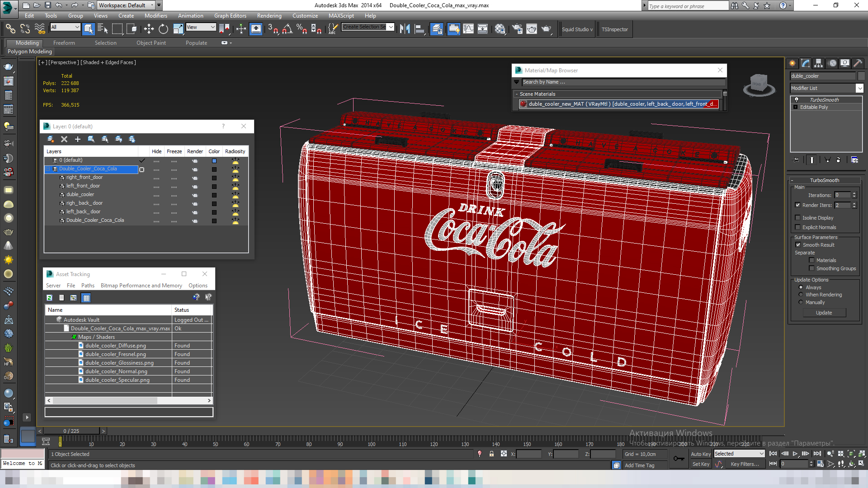The height and width of the screenshot is (488, 868).
Task: Open the Schematic View
Action: coord(483,29)
